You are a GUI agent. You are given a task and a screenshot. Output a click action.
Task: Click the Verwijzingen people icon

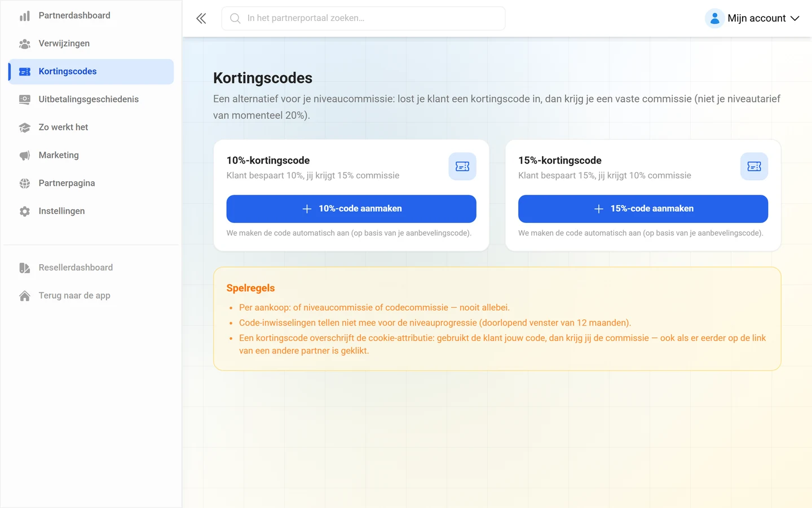click(25, 43)
